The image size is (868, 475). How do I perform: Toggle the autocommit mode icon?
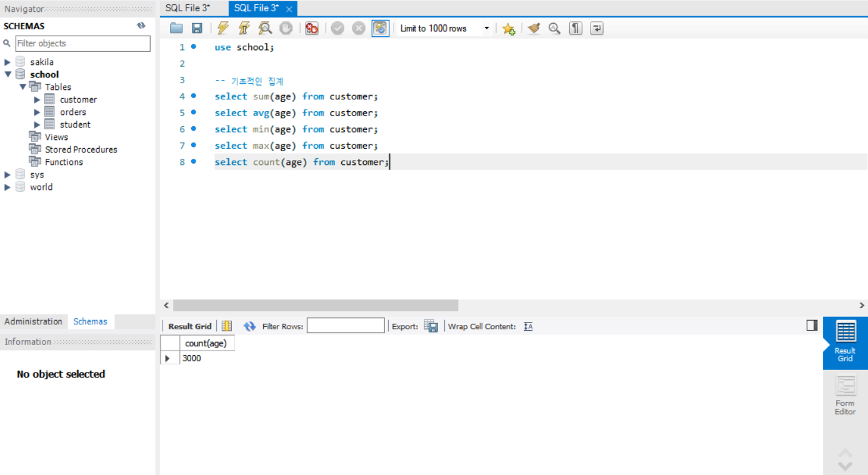380,28
